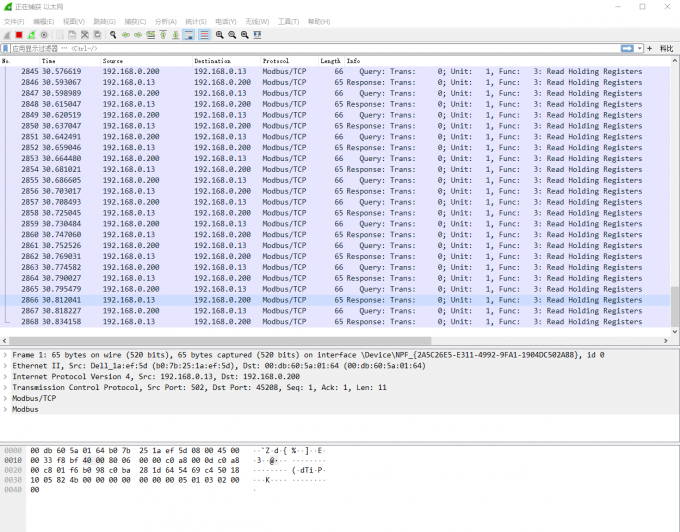
Task: Open the 统计(S) menu
Action: [196, 22]
